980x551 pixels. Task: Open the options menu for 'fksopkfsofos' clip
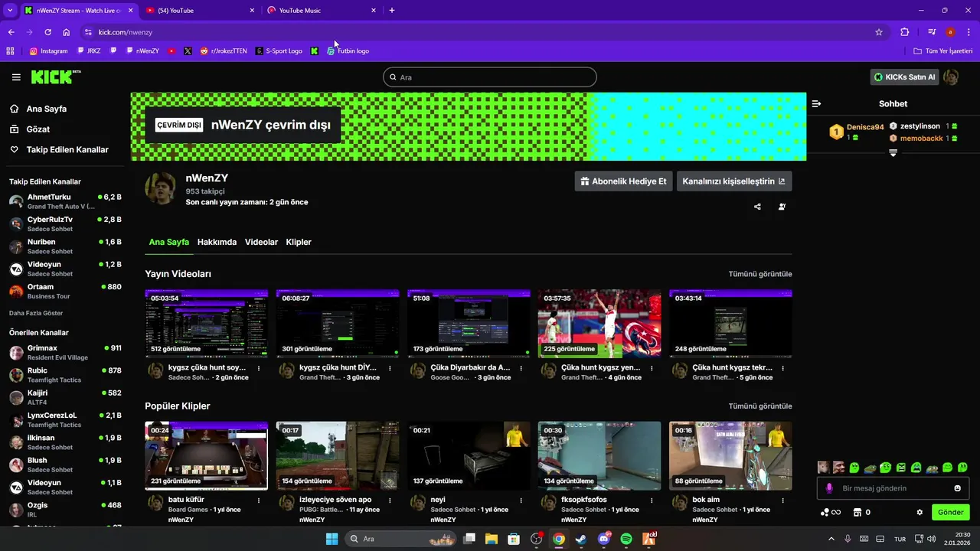(652, 500)
